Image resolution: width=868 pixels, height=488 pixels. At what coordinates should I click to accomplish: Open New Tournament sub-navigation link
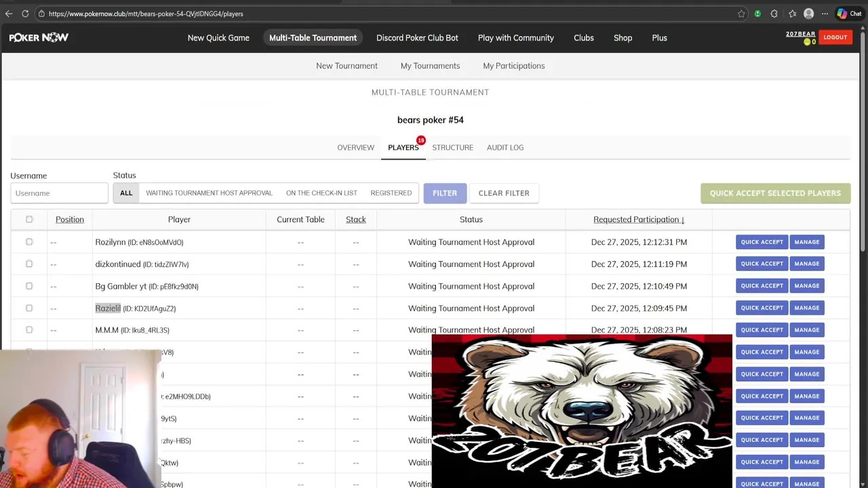347,66
